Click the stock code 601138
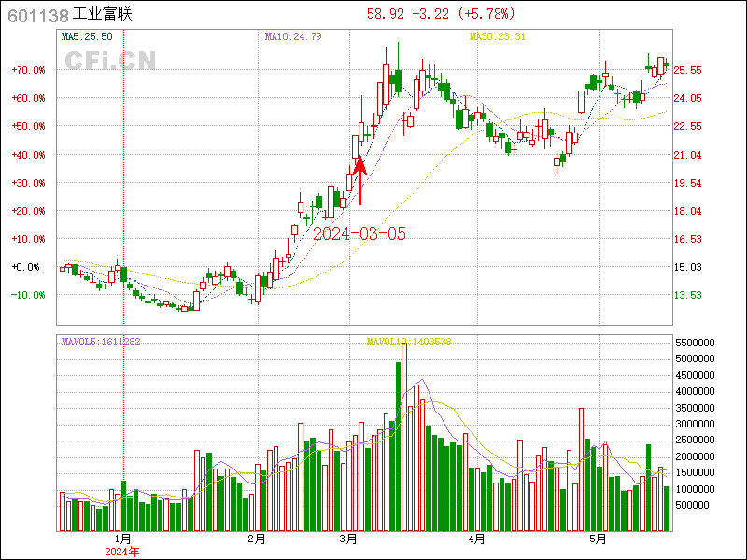This screenshot has width=747, height=560. 37,14
